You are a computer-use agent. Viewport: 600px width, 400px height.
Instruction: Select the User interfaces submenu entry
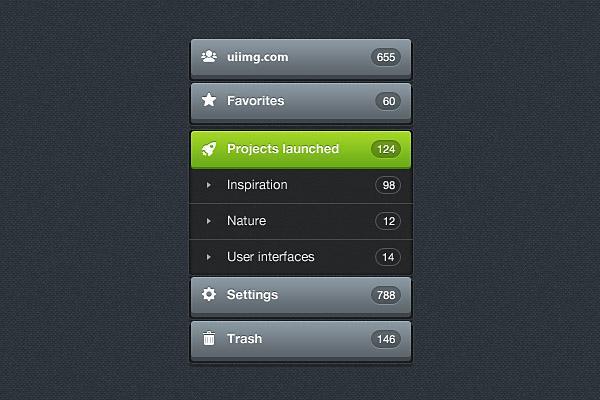[x=271, y=257]
